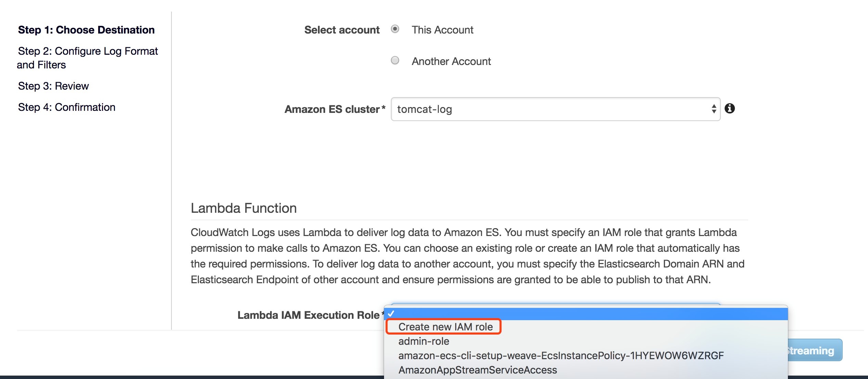Click the checkmark on the blank role option
The image size is (868, 379).
tap(391, 313)
